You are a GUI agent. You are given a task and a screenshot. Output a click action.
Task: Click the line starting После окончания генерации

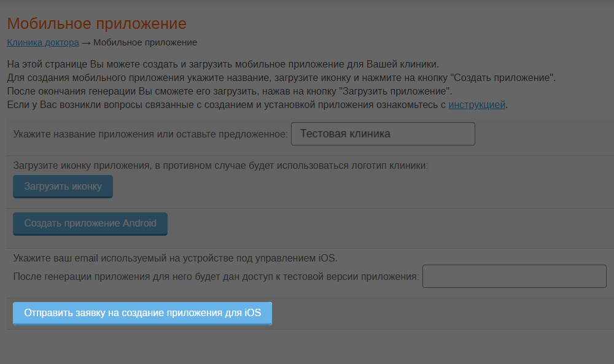pos(230,91)
